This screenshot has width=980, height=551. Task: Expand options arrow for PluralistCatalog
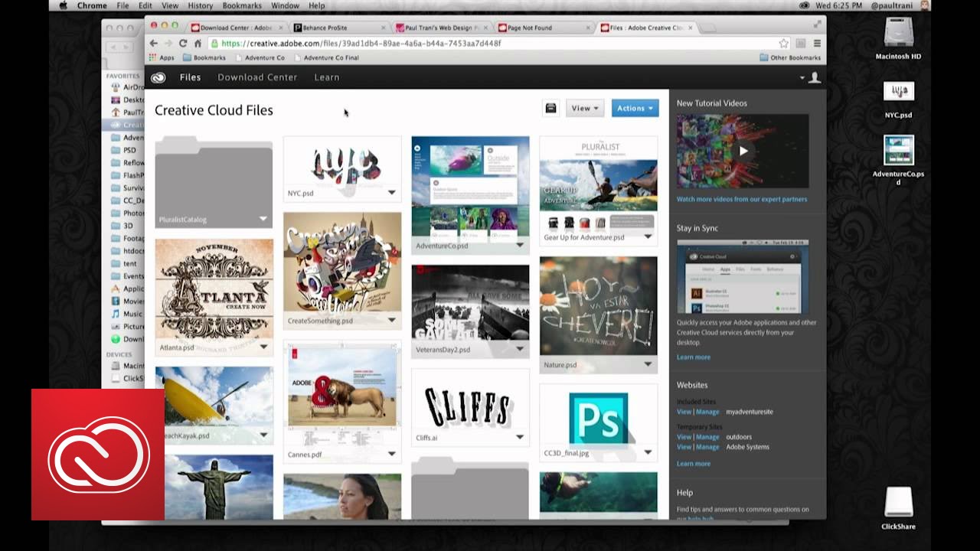(263, 219)
